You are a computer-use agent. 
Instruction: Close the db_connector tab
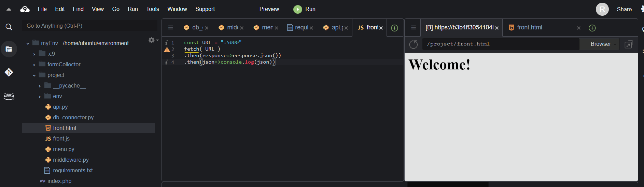[207, 28]
